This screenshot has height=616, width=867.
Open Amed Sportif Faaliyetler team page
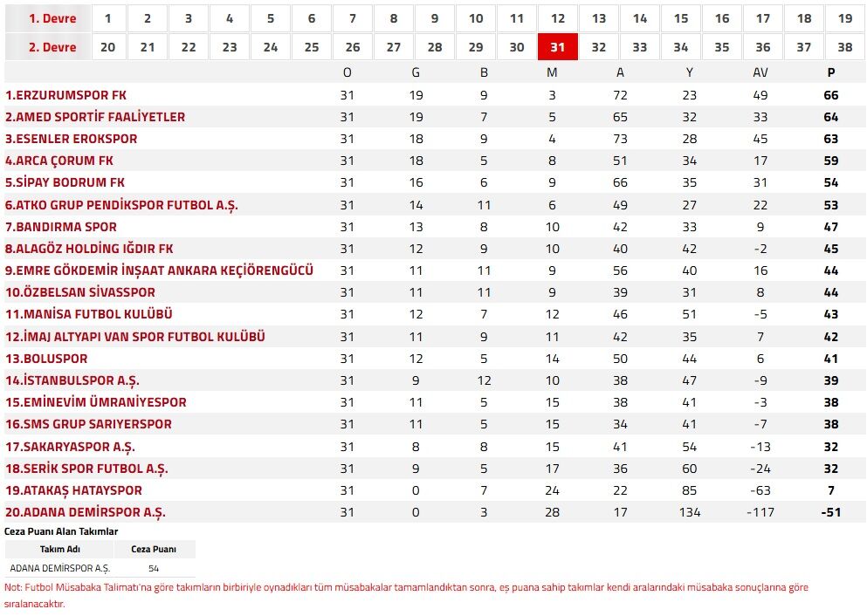pos(95,117)
